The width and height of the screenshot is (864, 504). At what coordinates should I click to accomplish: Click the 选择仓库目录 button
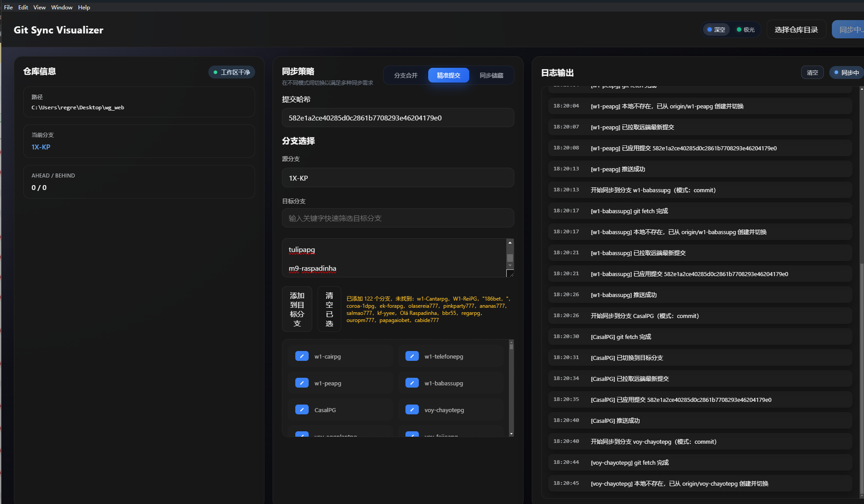coord(796,30)
